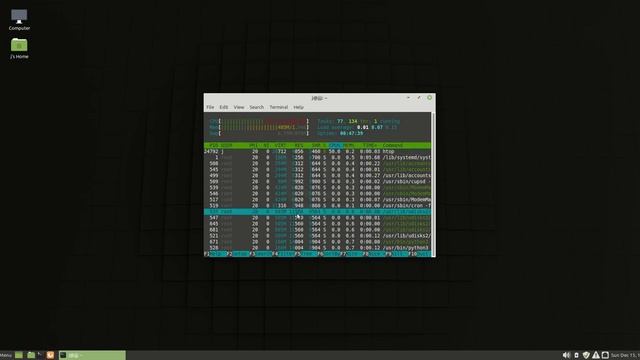
Task: Click the CPU usage meter bar
Action: pos(259,121)
